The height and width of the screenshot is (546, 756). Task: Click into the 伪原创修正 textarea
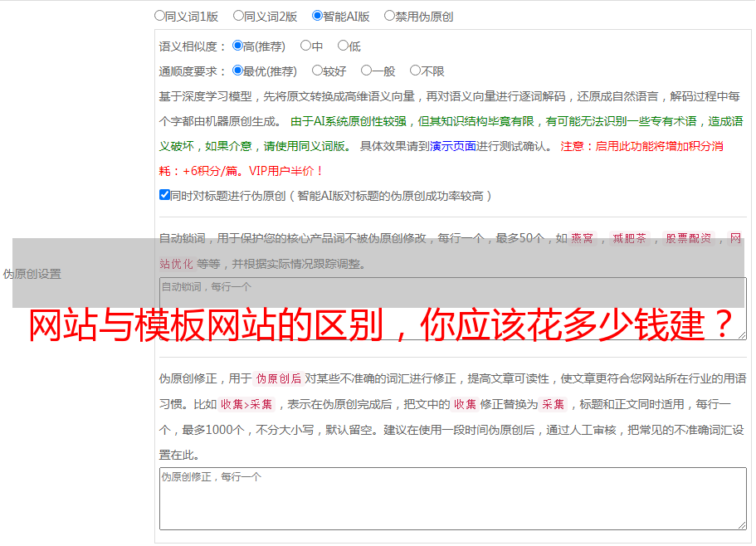[x=453, y=499]
